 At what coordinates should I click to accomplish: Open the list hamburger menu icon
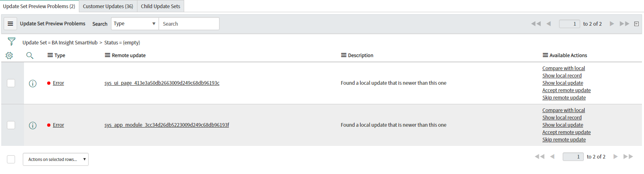click(x=11, y=24)
